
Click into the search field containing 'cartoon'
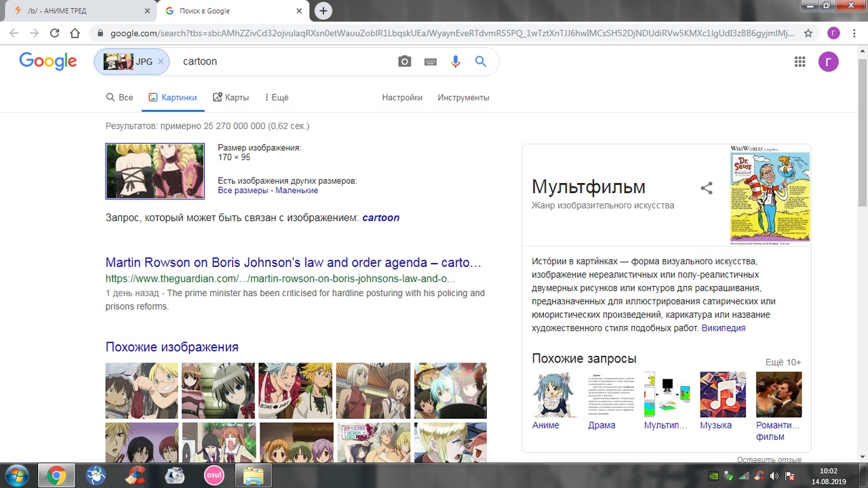285,62
